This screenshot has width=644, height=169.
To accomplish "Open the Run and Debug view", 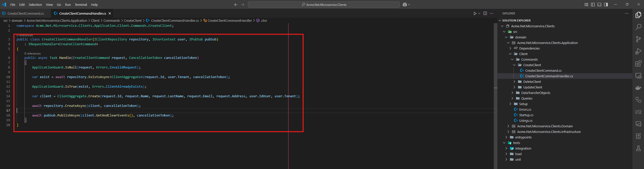I will (638, 51).
